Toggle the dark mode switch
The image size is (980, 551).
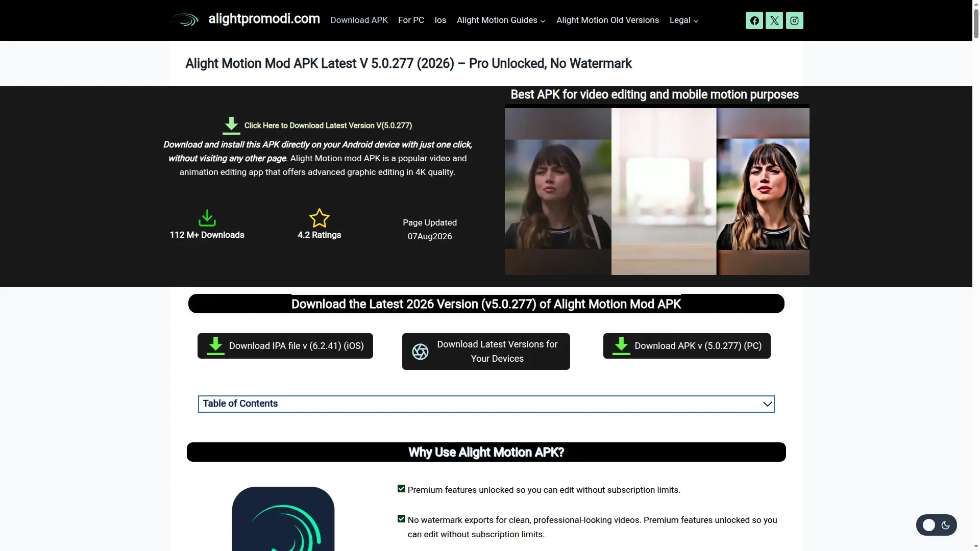point(936,525)
